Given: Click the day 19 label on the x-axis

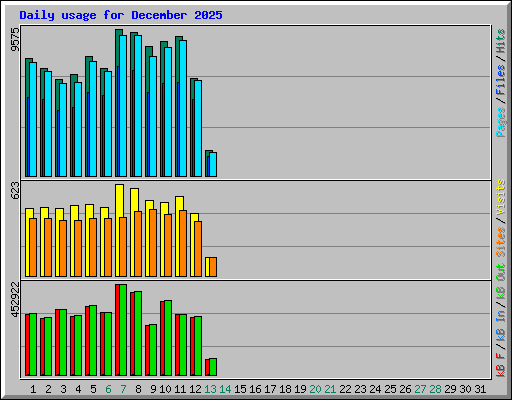Looking at the screenshot, I should click(x=300, y=389).
